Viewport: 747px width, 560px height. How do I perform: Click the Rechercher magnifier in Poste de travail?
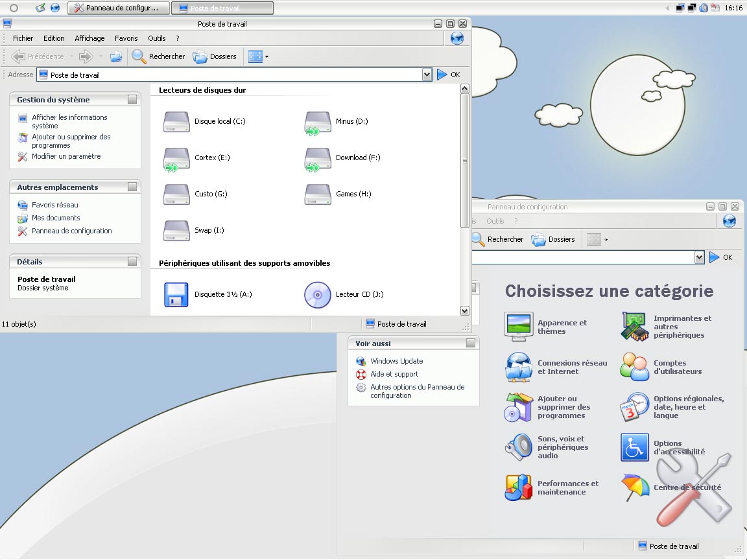(139, 56)
